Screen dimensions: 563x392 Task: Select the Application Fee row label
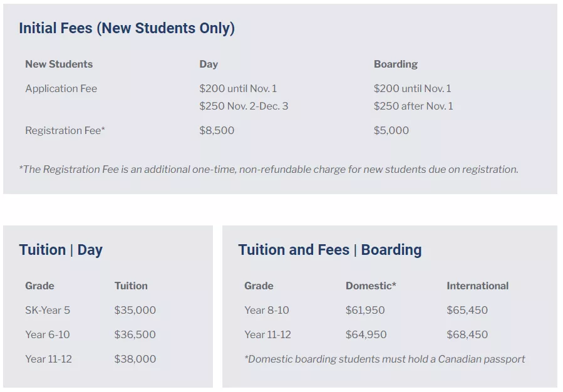pos(61,89)
